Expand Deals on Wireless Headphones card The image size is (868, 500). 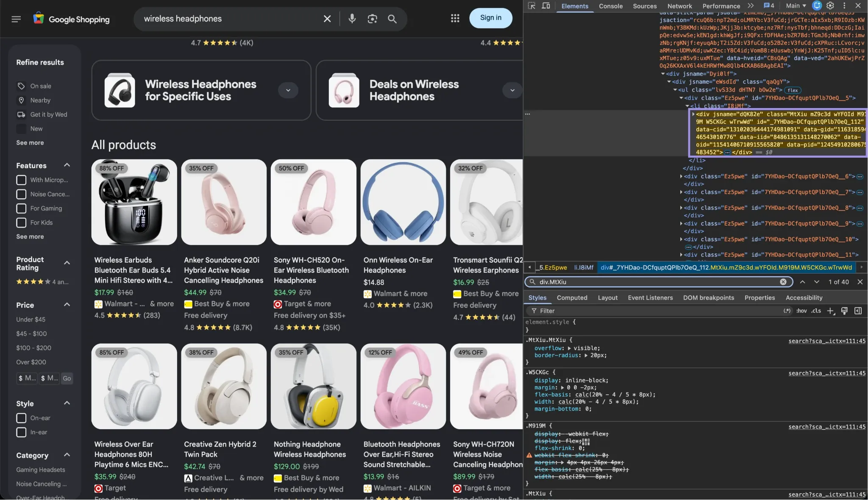(x=512, y=90)
